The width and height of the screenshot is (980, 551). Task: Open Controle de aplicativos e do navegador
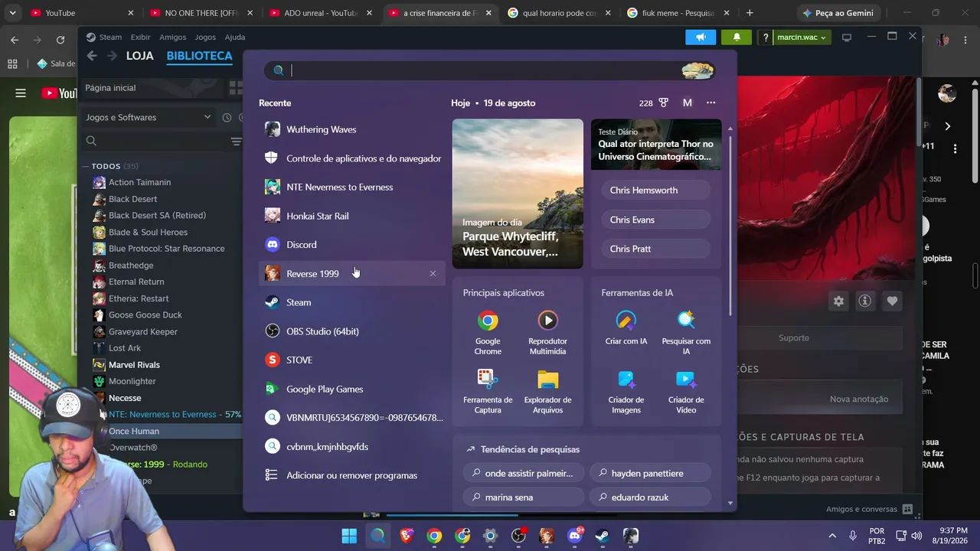[x=351, y=158]
